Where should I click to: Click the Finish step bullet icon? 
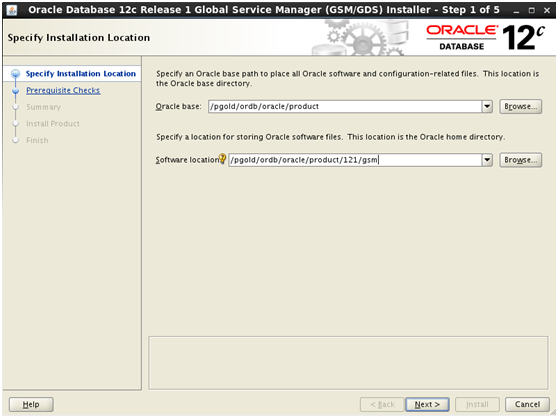[x=16, y=140]
